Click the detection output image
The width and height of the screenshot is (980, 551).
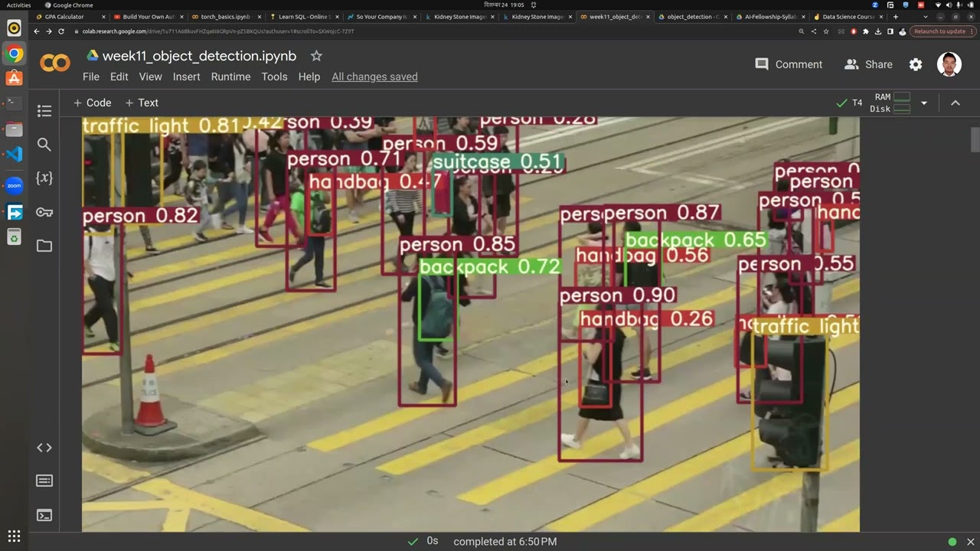coord(470,324)
